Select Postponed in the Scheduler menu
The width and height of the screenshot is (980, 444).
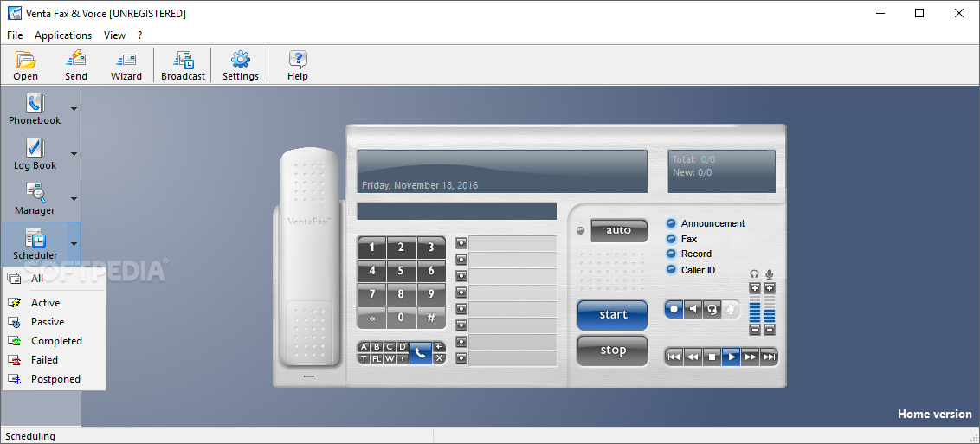click(x=55, y=379)
